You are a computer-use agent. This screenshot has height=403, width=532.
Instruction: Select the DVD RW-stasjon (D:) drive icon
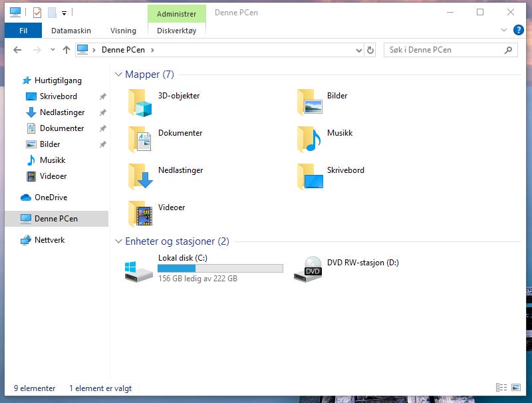(x=308, y=269)
